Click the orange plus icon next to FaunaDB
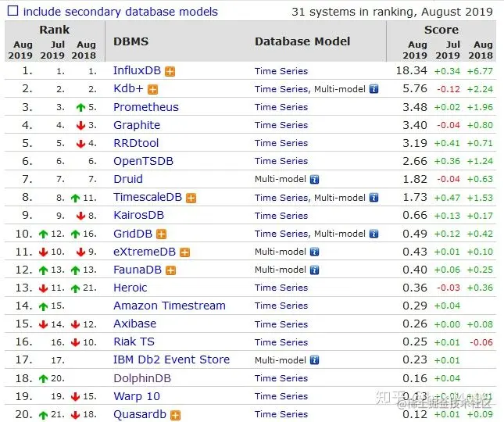The height and width of the screenshot is (422, 504). pyautogui.click(x=170, y=270)
